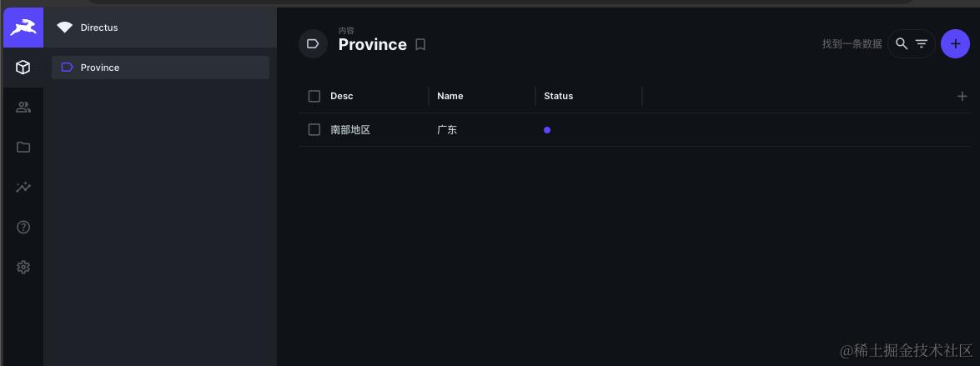Viewport: 980px width, 366px height.
Task: Open the Insights module icon
Action: pyautogui.click(x=23, y=187)
